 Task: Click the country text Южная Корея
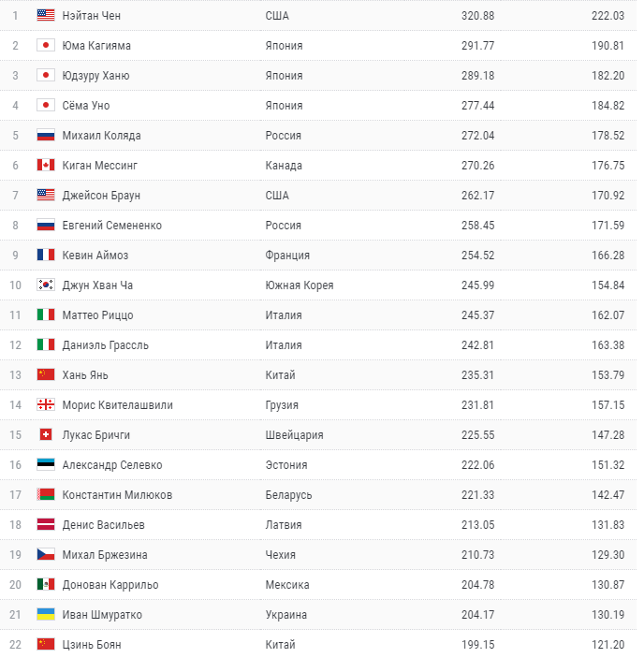300,285
